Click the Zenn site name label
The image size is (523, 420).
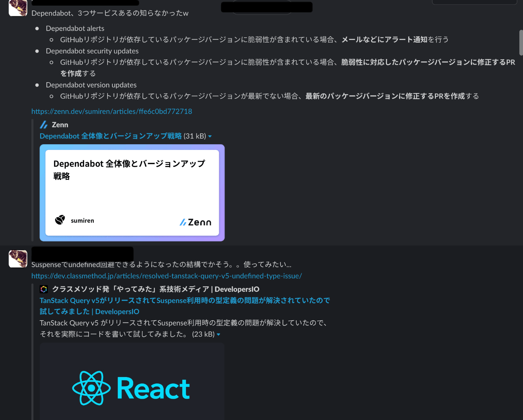(60, 125)
